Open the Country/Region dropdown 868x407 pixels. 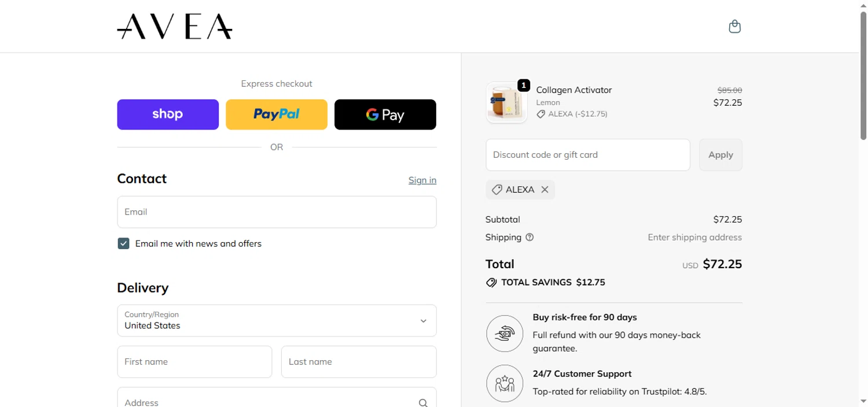click(x=277, y=320)
